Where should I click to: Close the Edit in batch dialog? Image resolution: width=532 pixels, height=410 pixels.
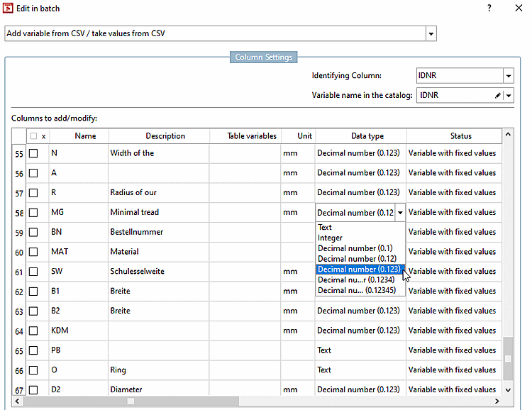click(519, 8)
